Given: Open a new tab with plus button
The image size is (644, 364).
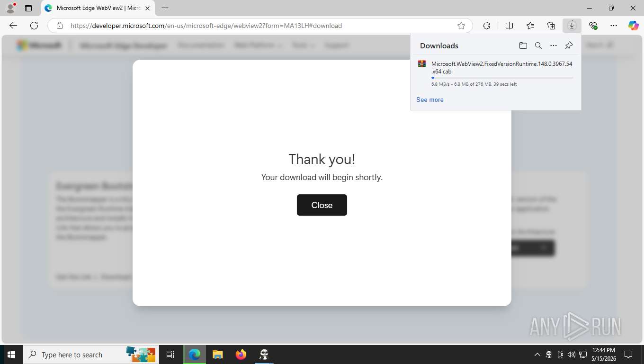Looking at the screenshot, I should click(x=165, y=8).
